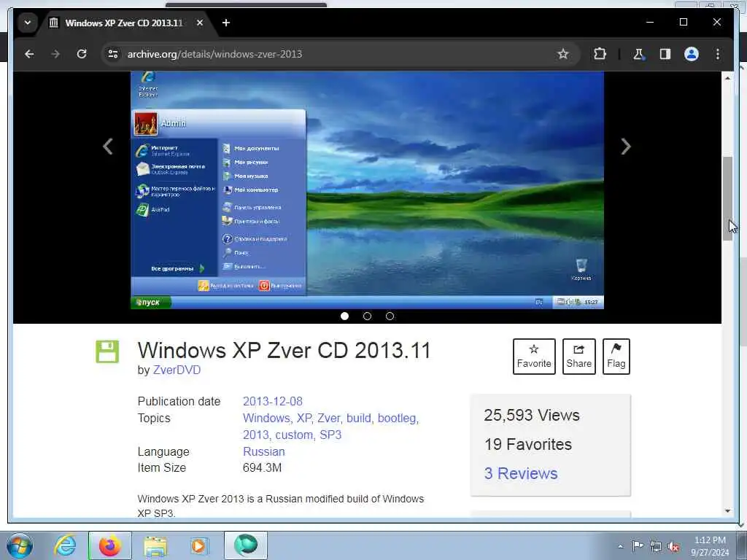The image size is (747, 560).
Task: Open the Windows topic link
Action: pos(267,418)
